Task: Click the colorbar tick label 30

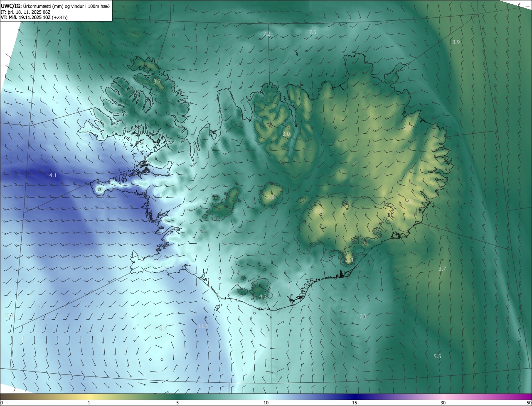Action: click(x=443, y=403)
